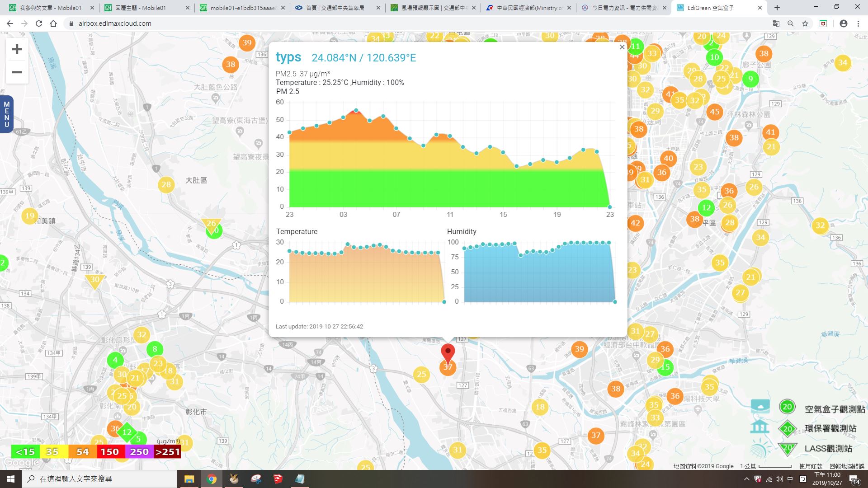The height and width of the screenshot is (488, 868).
Task: Click the red location pin marker
Action: 448,355
